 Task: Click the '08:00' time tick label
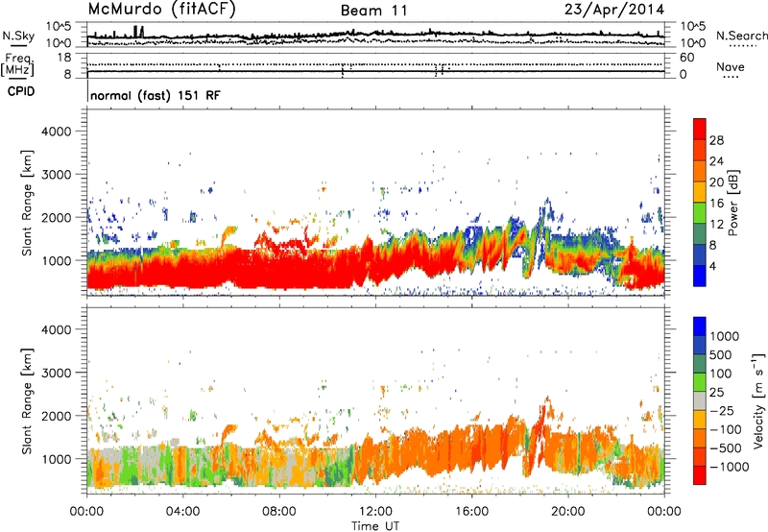pyautogui.click(x=279, y=512)
